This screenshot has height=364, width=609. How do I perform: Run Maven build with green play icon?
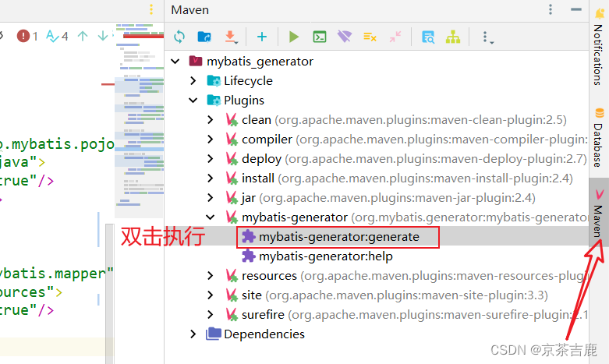(x=294, y=37)
